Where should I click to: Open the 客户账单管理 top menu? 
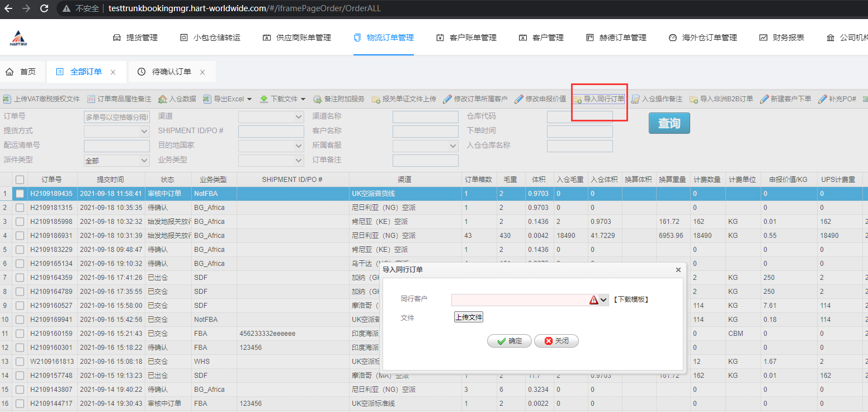point(466,38)
